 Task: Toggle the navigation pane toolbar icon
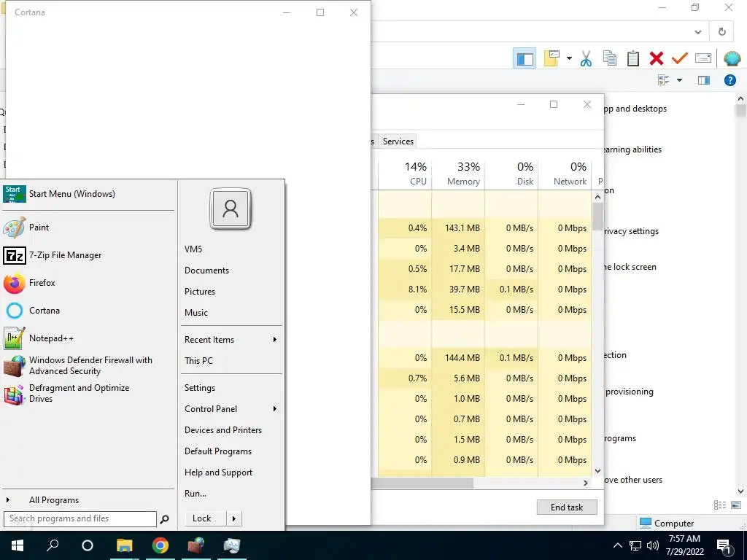pos(525,58)
